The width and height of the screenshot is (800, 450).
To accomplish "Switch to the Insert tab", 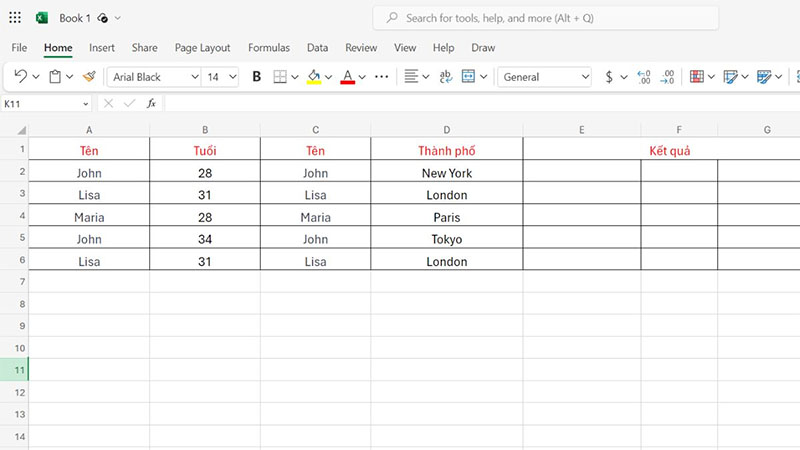I will pyautogui.click(x=102, y=47).
